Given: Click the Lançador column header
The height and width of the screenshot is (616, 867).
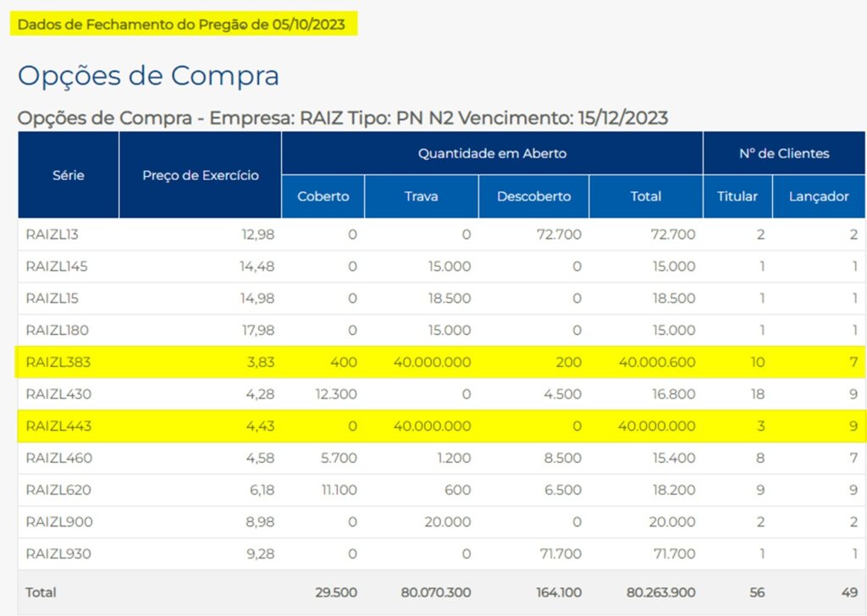Looking at the screenshot, I should click(x=818, y=195).
